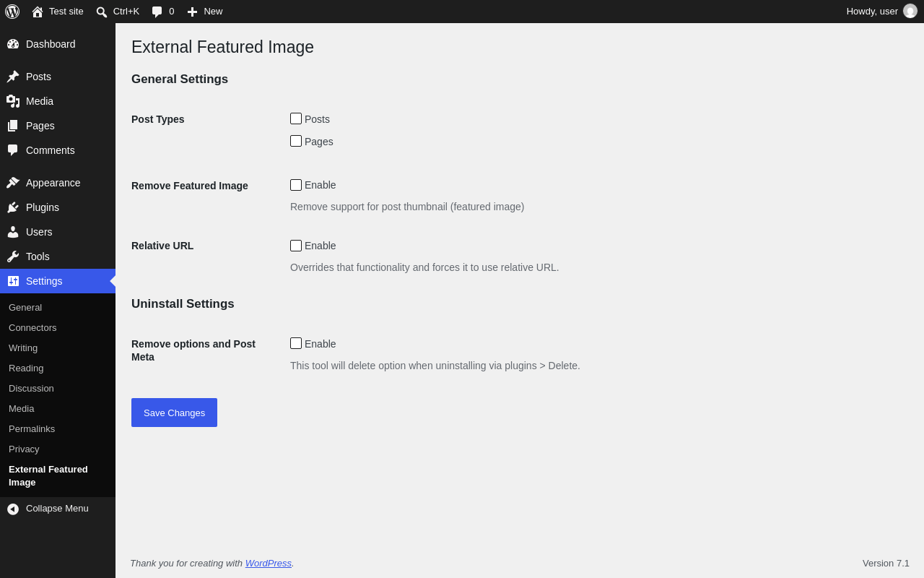Click the Pages icon in sidebar
The image size is (924, 578).
(x=13, y=126)
